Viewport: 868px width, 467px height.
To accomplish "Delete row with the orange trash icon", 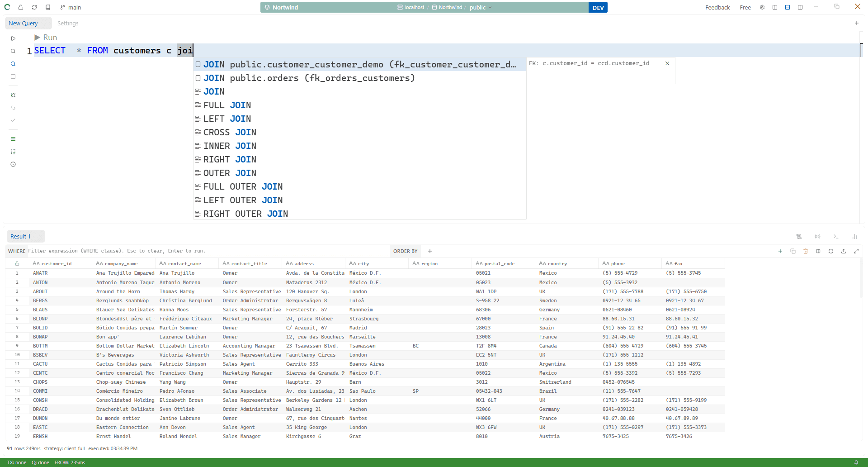I will 806,251.
